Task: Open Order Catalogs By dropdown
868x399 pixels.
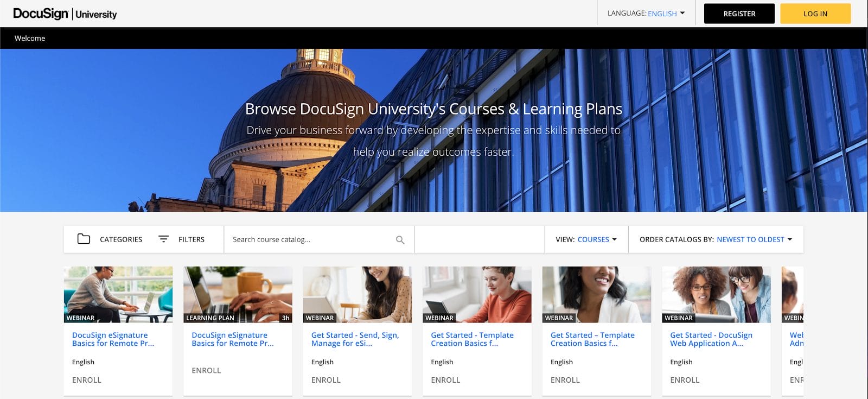Action: coord(754,239)
